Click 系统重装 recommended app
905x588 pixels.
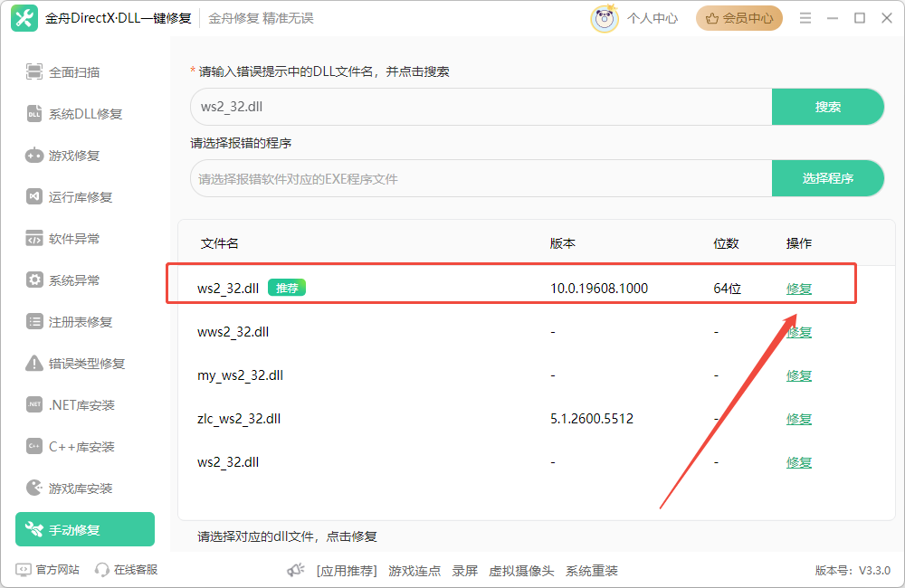coord(591,571)
